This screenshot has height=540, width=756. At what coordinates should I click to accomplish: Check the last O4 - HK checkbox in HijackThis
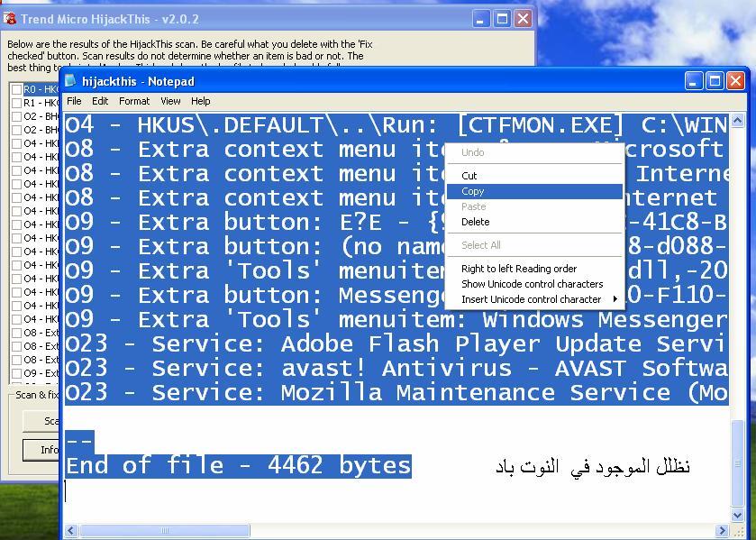[16, 319]
